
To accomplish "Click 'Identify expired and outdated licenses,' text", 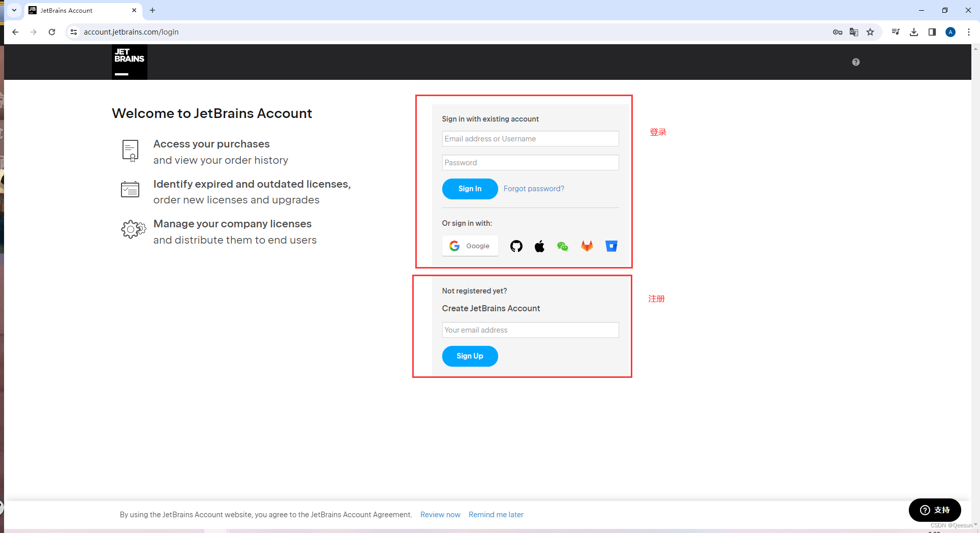I will (x=252, y=184).
